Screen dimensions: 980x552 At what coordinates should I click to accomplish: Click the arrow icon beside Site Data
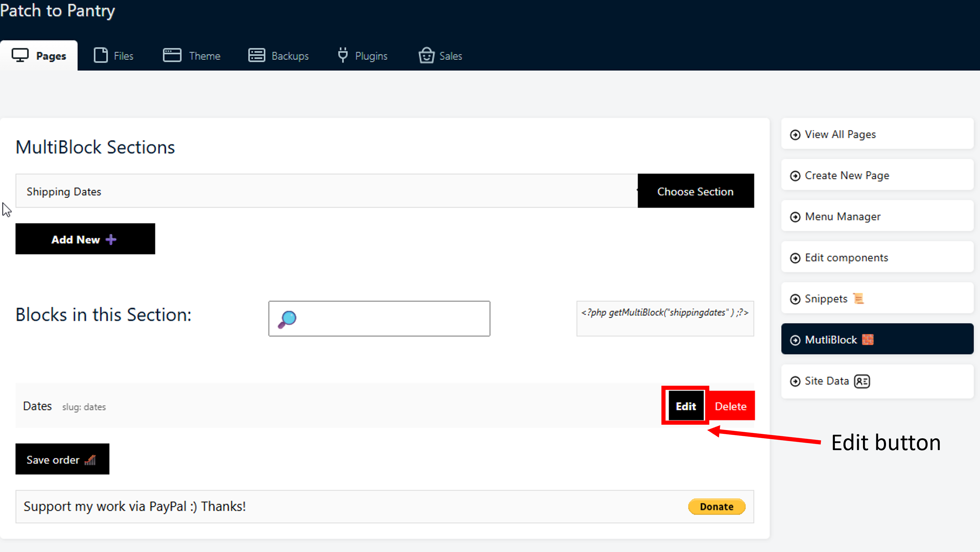pyautogui.click(x=795, y=381)
